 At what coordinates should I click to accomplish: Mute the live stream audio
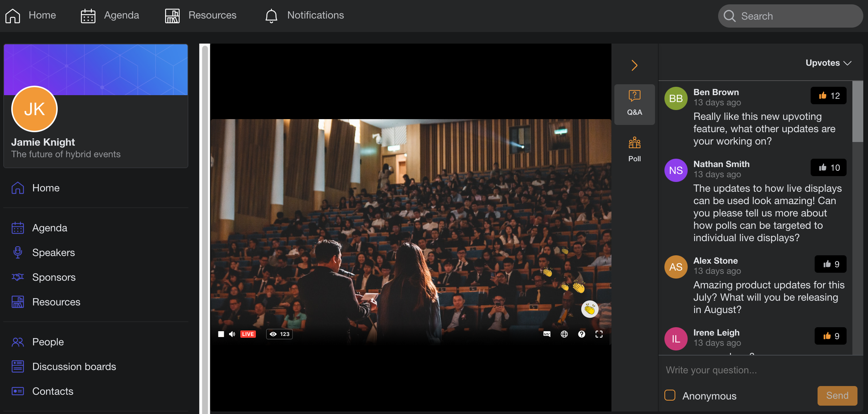point(232,334)
